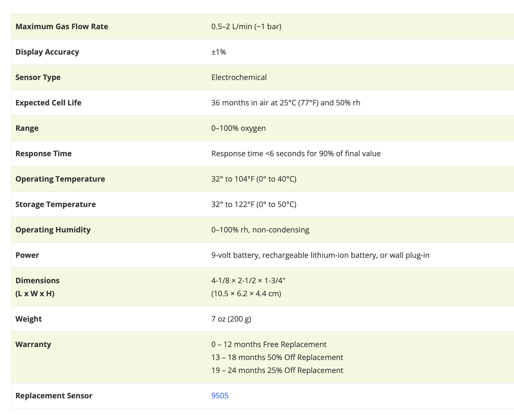514x420 pixels.
Task: Click the Response Time row label
Action: 44,154
